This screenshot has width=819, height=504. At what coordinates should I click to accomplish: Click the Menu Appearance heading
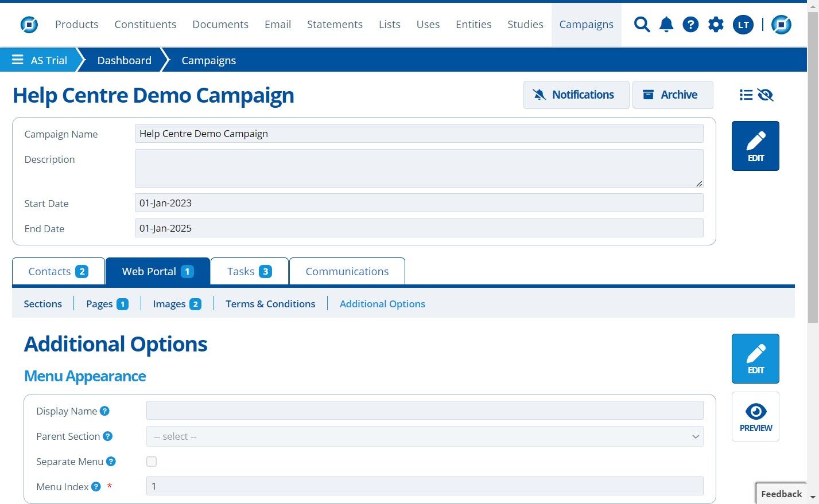pyautogui.click(x=85, y=376)
